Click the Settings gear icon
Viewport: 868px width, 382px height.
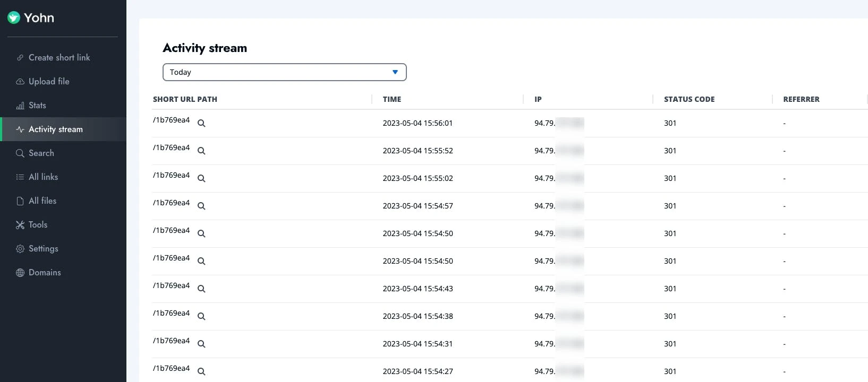(x=20, y=249)
